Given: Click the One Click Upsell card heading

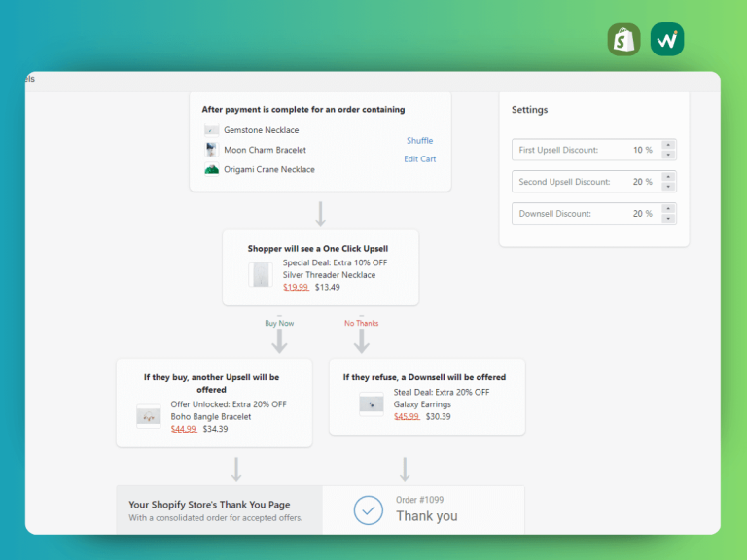Looking at the screenshot, I should [x=318, y=249].
